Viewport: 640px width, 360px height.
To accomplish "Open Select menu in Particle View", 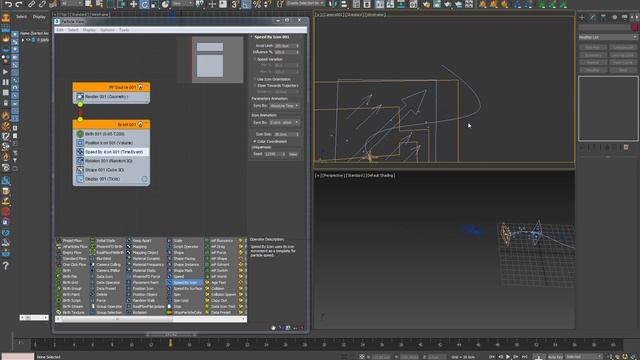I will 73,30.
